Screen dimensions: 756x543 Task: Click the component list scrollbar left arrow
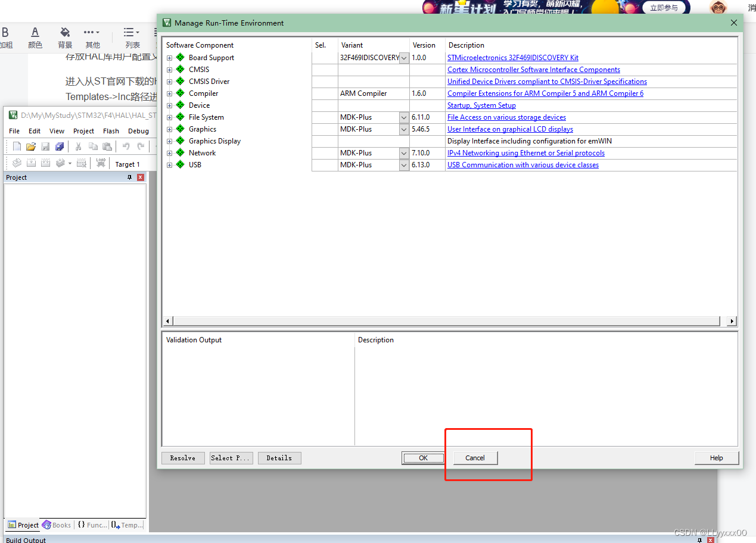coord(168,322)
